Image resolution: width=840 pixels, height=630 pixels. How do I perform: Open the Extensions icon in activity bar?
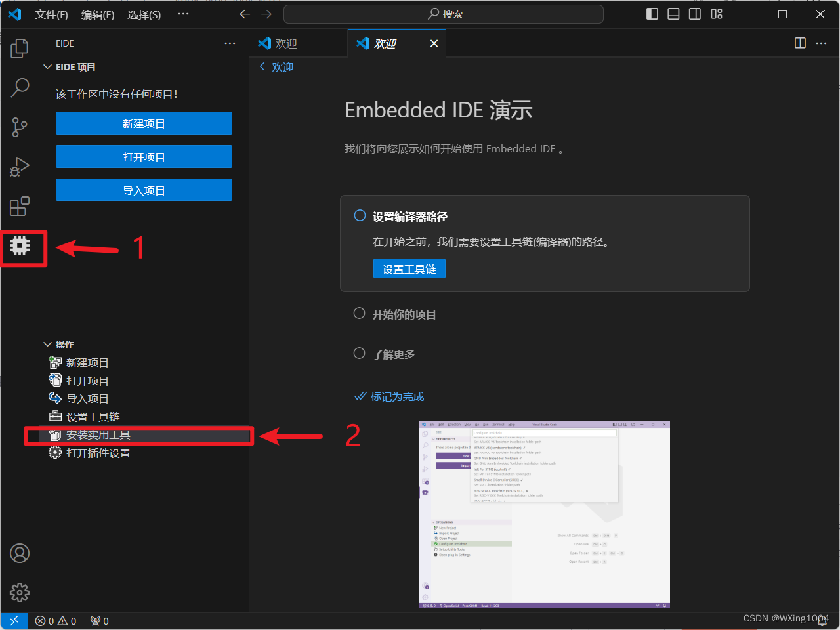[19, 206]
